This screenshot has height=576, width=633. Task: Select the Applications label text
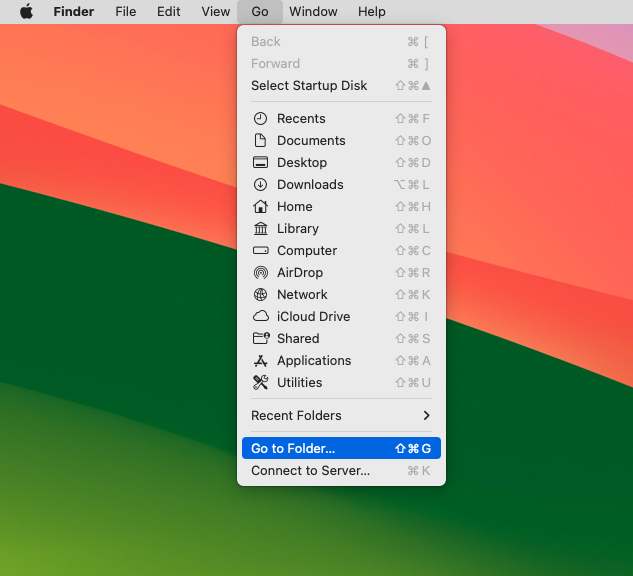click(314, 360)
